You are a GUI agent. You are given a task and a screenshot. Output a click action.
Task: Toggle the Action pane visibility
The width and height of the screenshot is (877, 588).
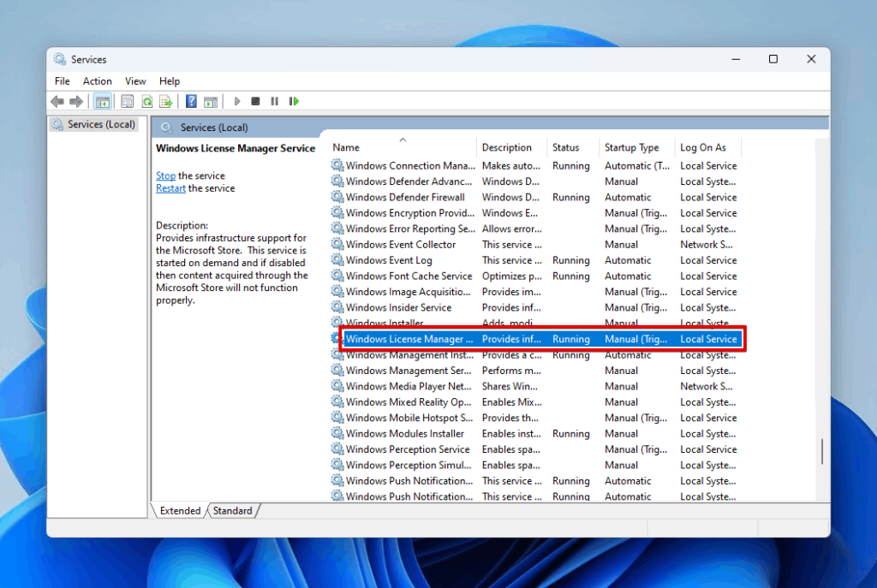pos(211,101)
